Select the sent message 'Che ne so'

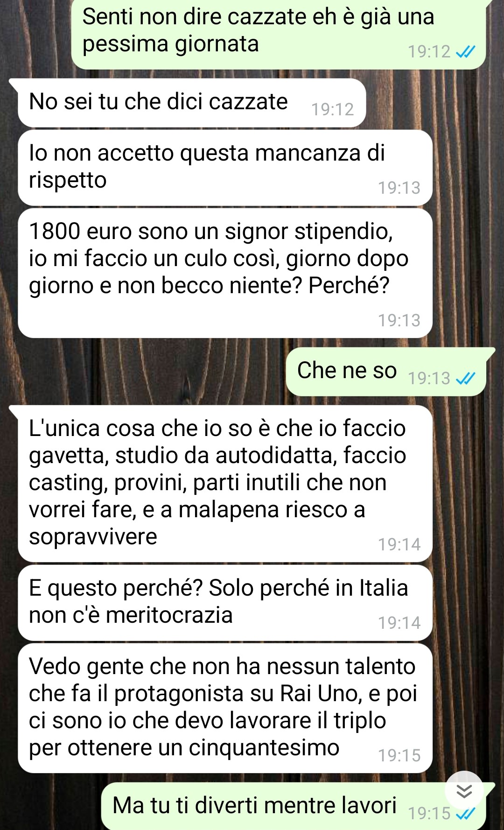[386, 372]
